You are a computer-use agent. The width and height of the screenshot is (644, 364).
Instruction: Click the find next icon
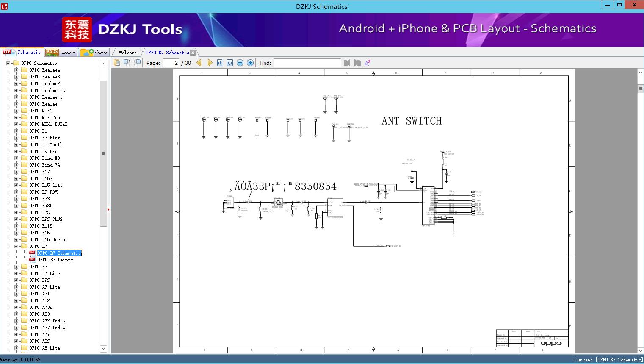click(357, 63)
